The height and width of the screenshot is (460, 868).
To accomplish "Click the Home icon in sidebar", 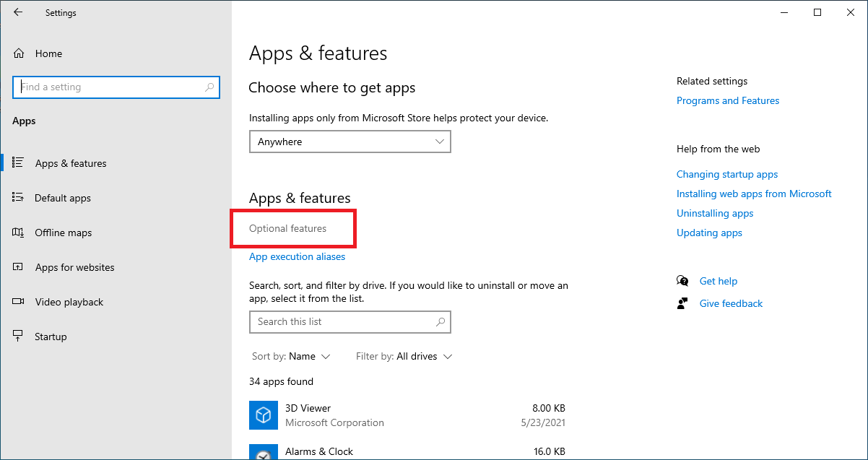I will [19, 53].
